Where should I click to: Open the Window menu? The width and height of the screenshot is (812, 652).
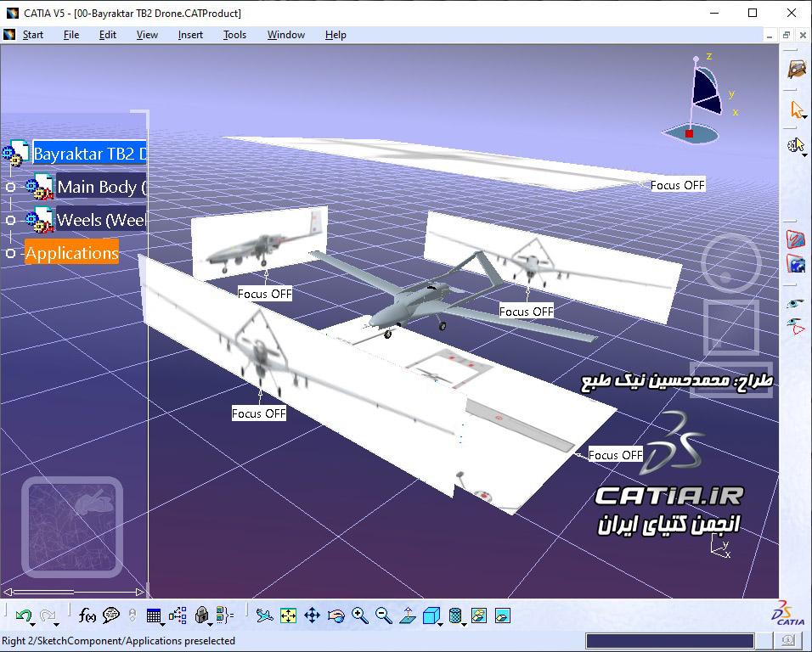pos(286,35)
